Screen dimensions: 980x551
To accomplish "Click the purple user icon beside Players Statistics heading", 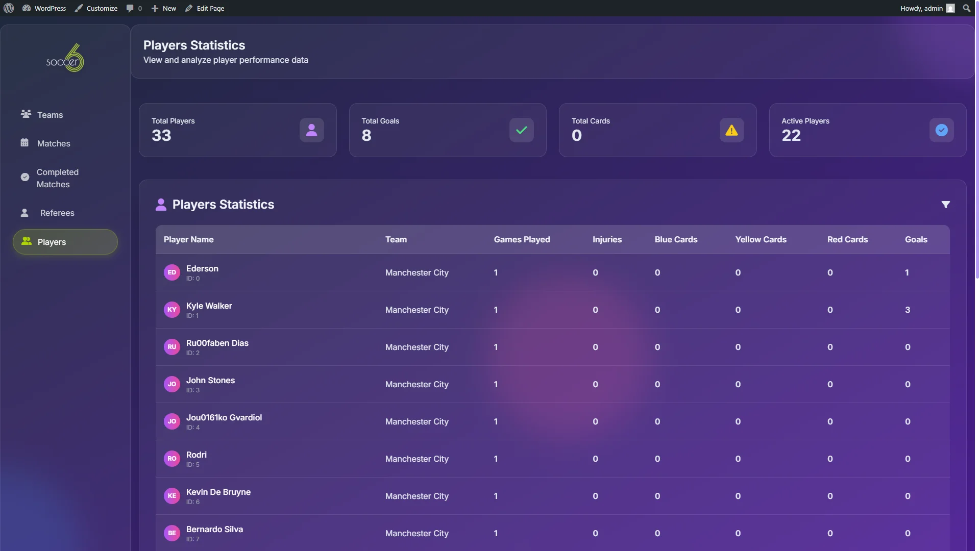I will pos(161,205).
